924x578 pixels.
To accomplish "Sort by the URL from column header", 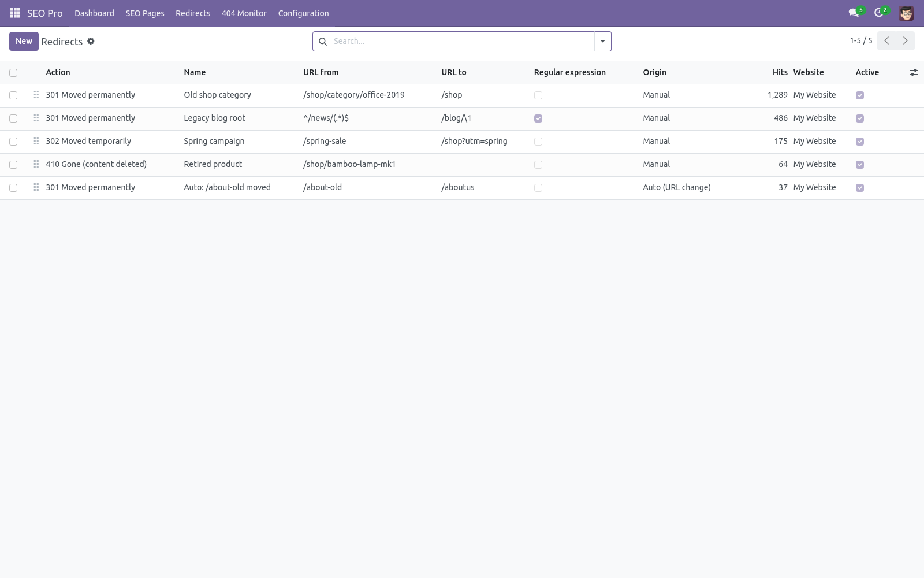I will [x=321, y=72].
